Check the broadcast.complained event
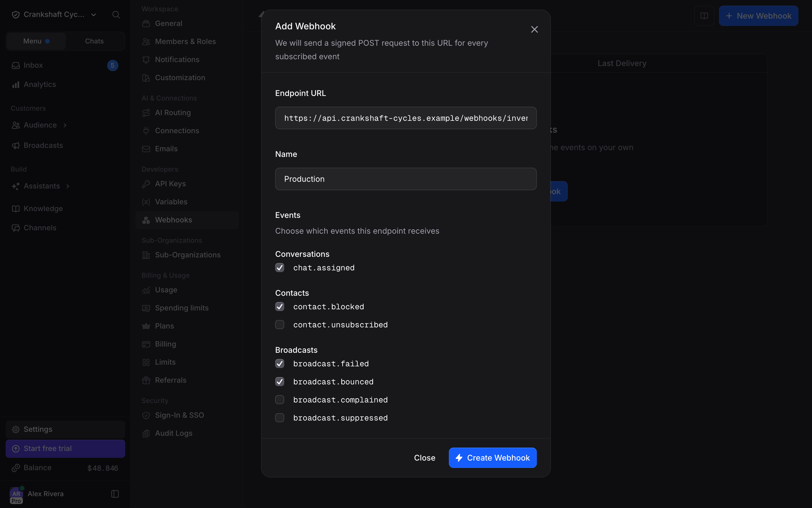Screen dimensions: 812x508 279,400
